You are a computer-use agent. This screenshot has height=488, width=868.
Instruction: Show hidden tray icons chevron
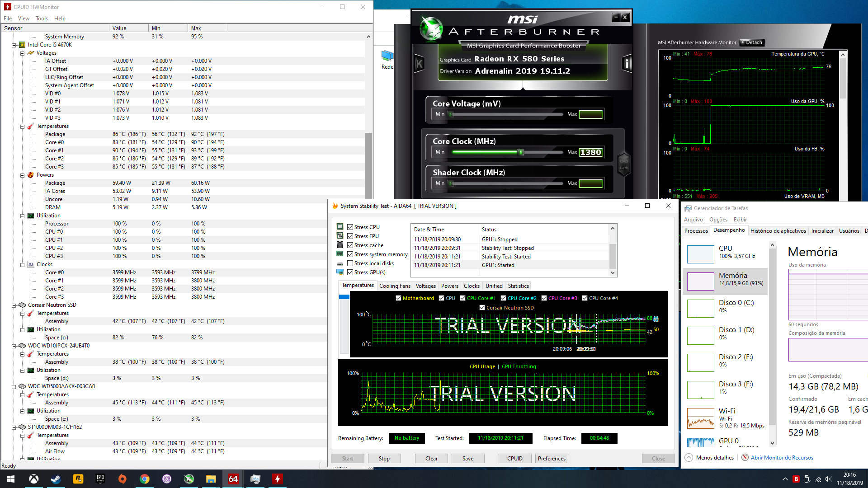point(785,479)
